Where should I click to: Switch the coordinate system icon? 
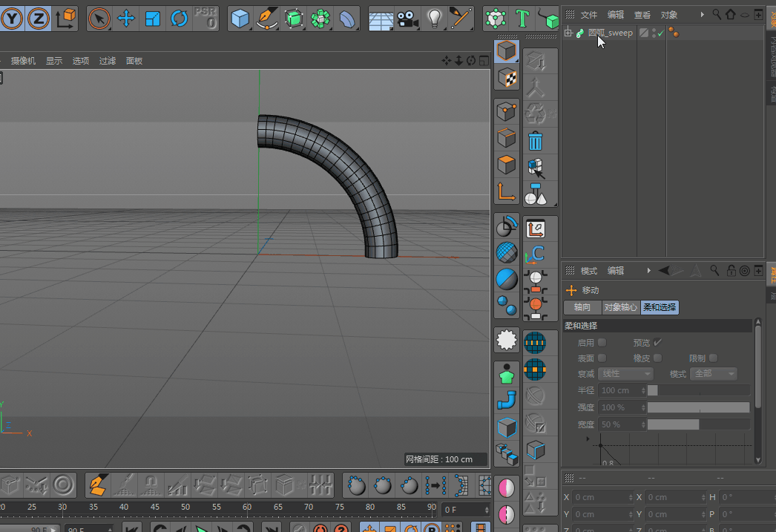(65, 19)
